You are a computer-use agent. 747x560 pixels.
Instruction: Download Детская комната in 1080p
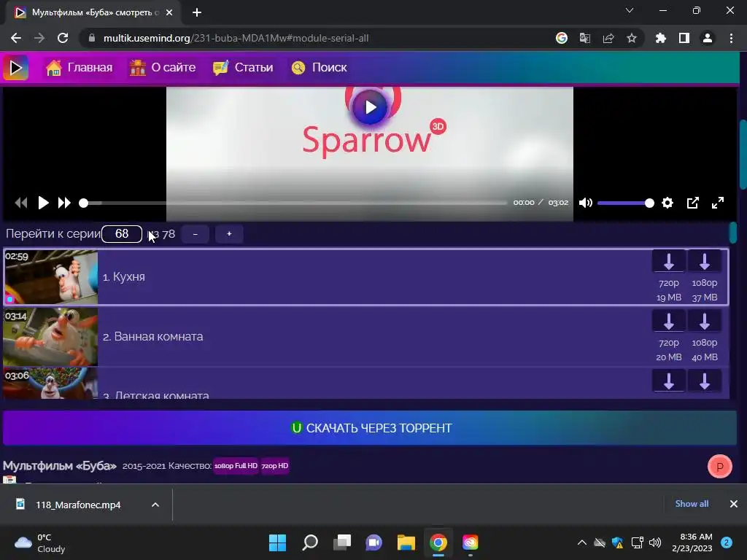[705, 381]
